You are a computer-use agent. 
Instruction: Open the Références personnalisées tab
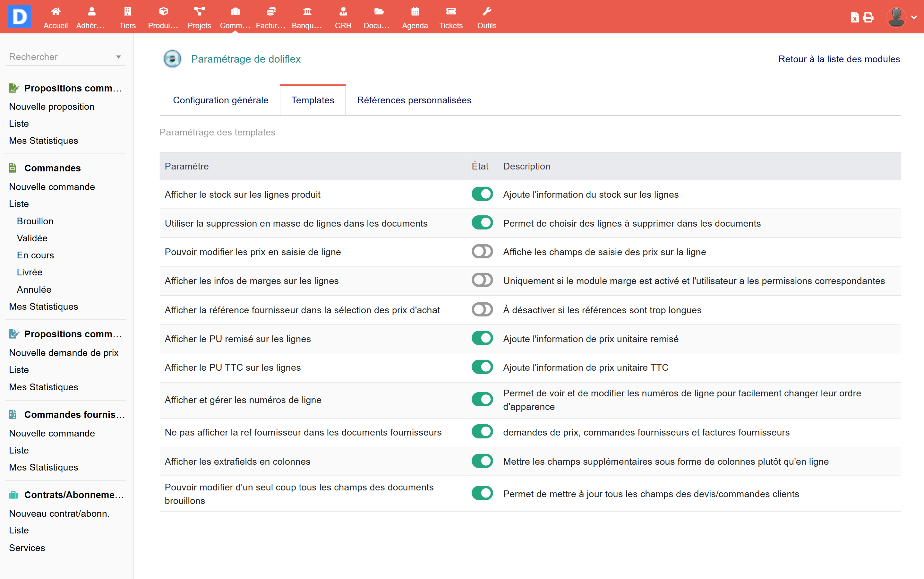(414, 100)
